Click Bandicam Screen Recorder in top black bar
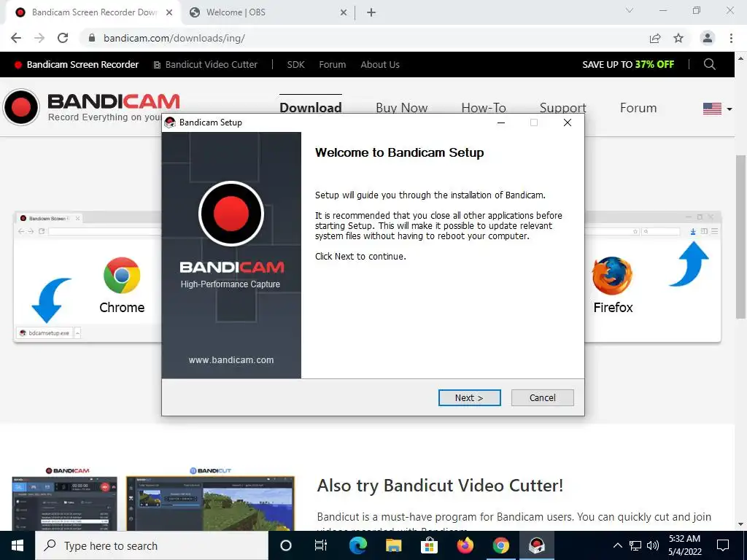 pyautogui.click(x=77, y=65)
